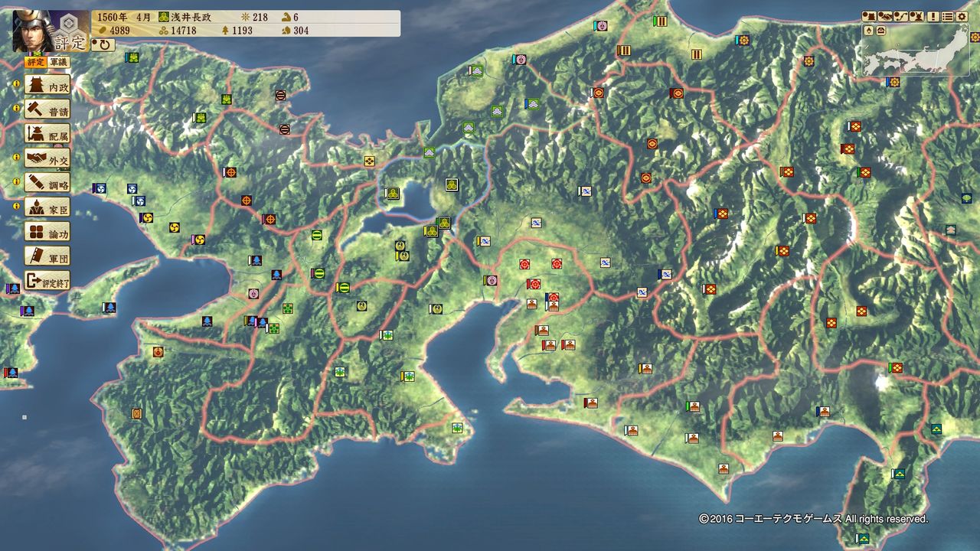
Task: Switch to the 軍議 war council tab
Action: click(x=58, y=62)
